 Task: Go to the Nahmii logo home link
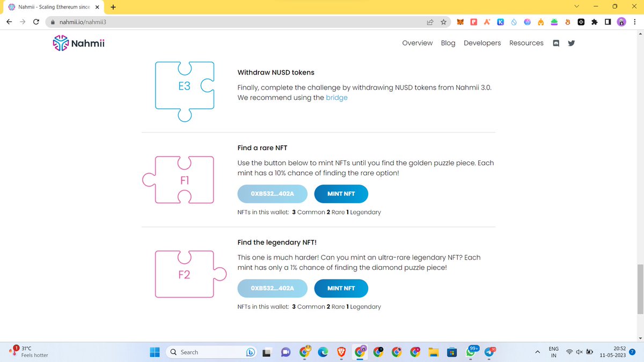[x=78, y=43]
